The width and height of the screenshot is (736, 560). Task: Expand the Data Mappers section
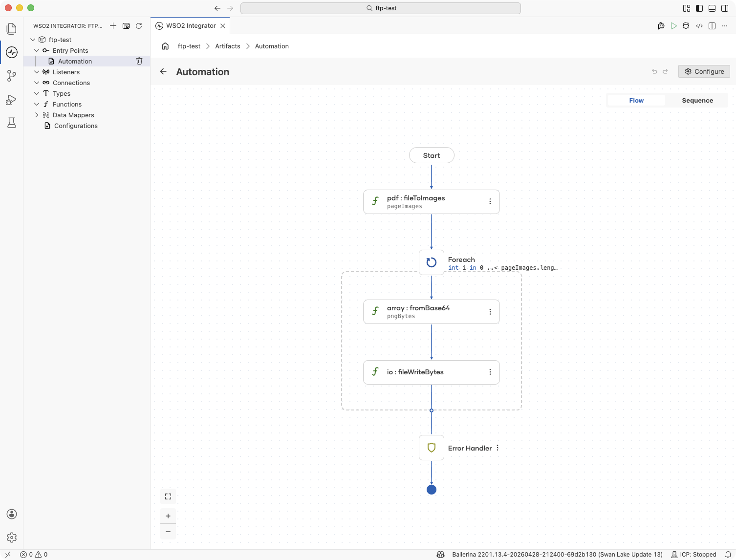[x=37, y=115]
